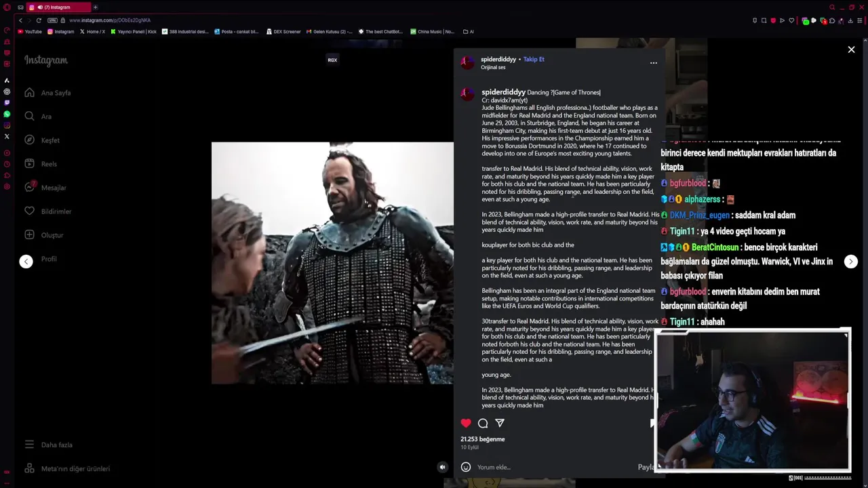This screenshot has height=488, width=868.
Task: Open the three-dot post options menu
Action: point(654,63)
